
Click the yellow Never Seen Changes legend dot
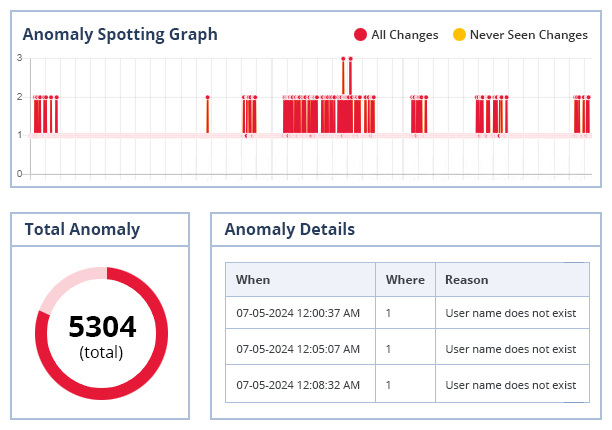click(459, 35)
